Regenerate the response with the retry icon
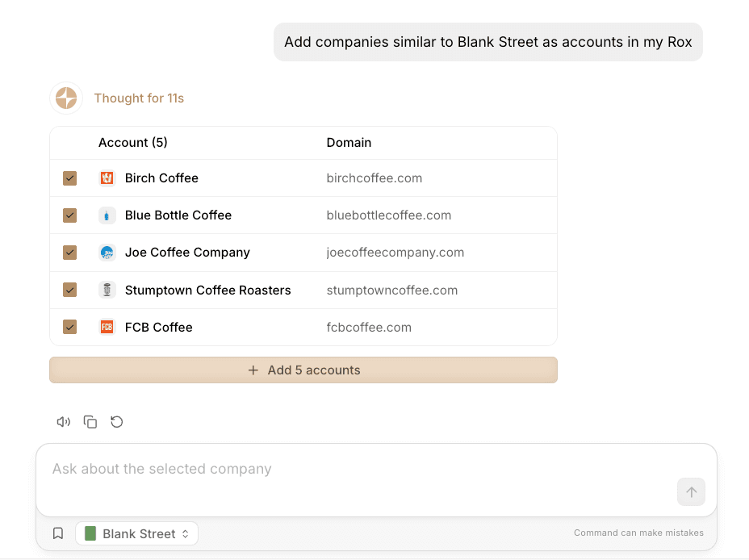The image size is (749, 560). 117,422
